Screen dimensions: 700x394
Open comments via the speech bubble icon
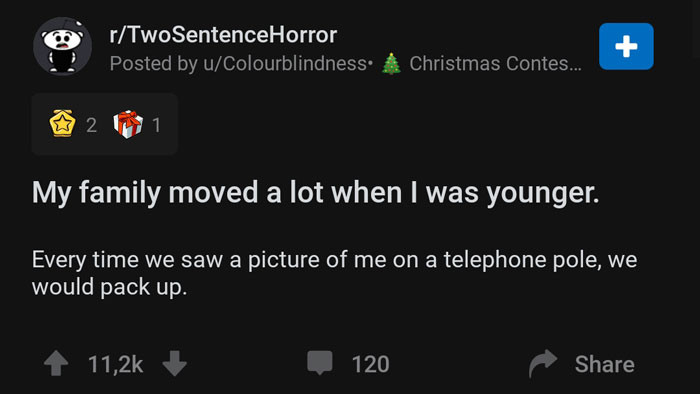coord(320,362)
